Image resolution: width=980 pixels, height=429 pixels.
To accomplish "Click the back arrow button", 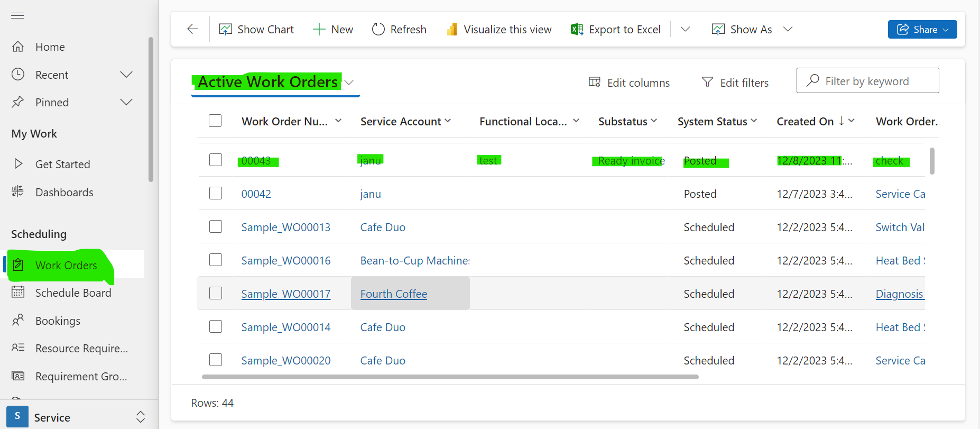I will 193,29.
